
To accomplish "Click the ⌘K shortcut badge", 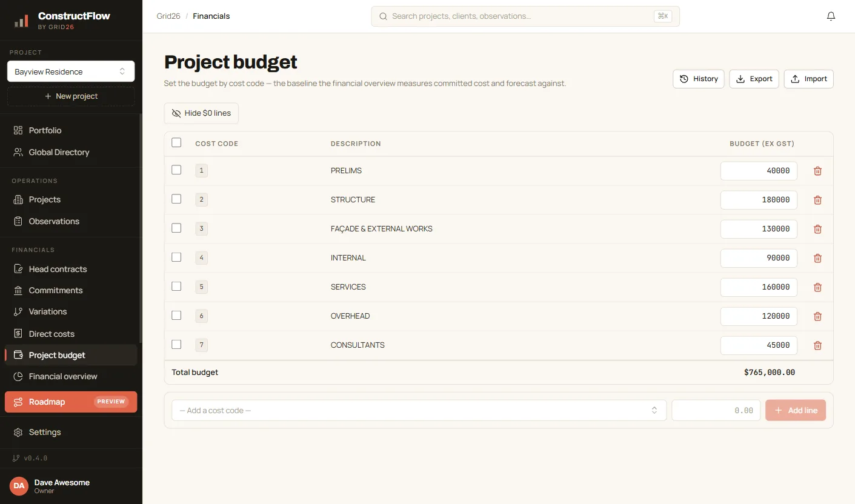I will 663,16.
